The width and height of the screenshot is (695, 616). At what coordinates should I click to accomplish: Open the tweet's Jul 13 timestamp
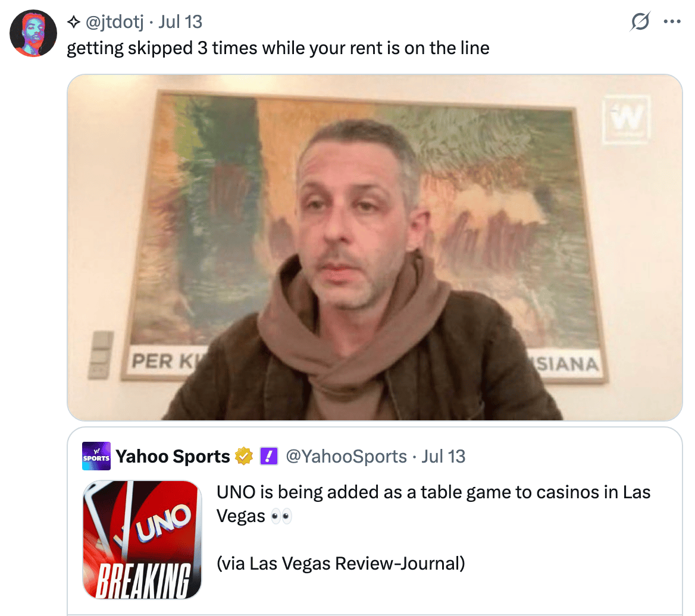click(x=180, y=21)
